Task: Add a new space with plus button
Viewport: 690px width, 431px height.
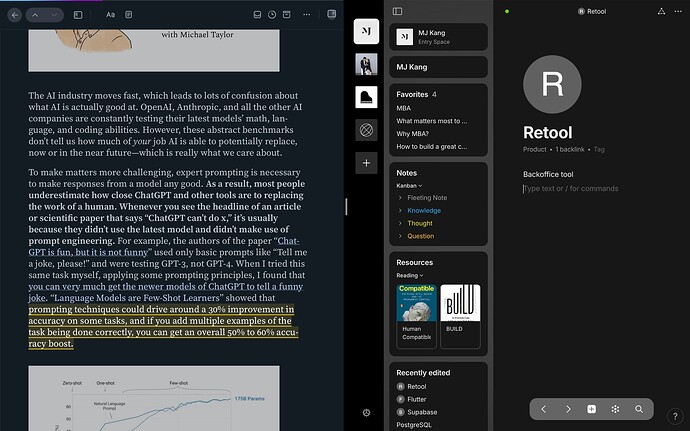Action: click(366, 163)
